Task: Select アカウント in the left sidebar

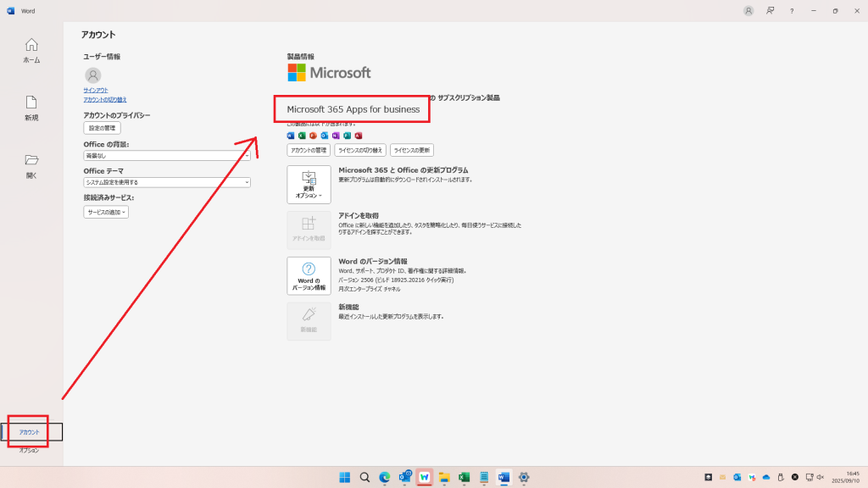Action: click(x=31, y=432)
